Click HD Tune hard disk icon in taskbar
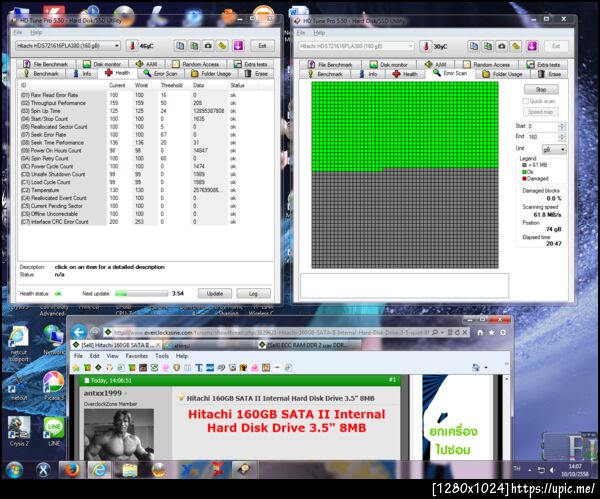This screenshot has height=499, width=600. click(244, 470)
